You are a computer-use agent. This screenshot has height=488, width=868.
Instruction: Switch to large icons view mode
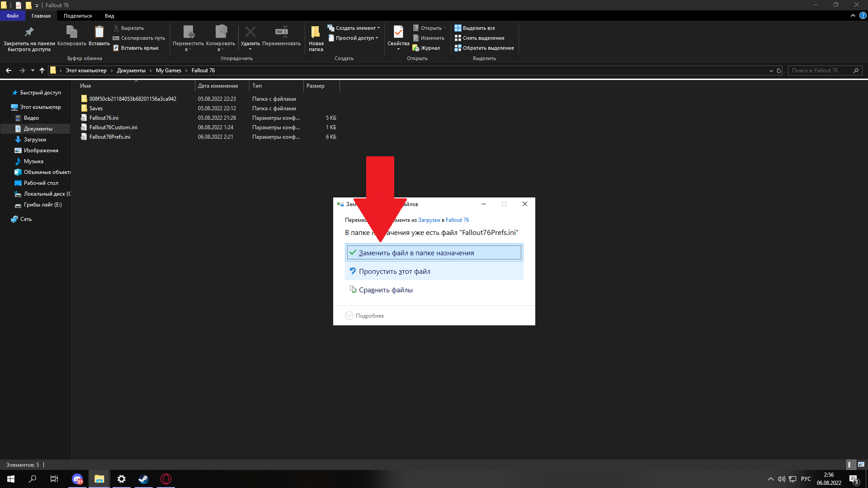(x=861, y=465)
